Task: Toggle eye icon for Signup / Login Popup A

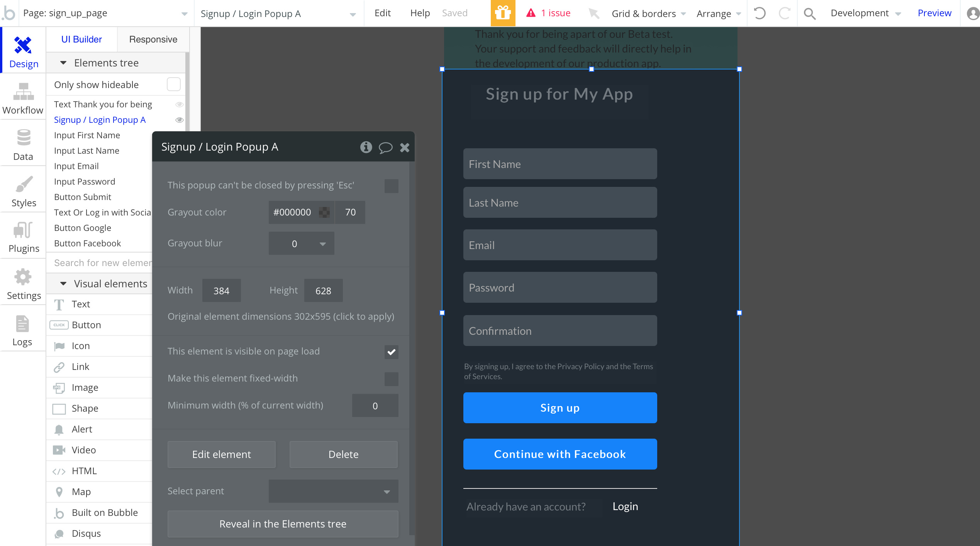Action: tap(179, 120)
